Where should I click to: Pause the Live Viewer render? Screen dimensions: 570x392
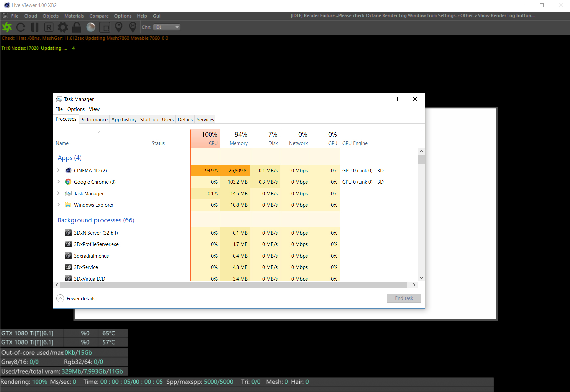[35, 27]
